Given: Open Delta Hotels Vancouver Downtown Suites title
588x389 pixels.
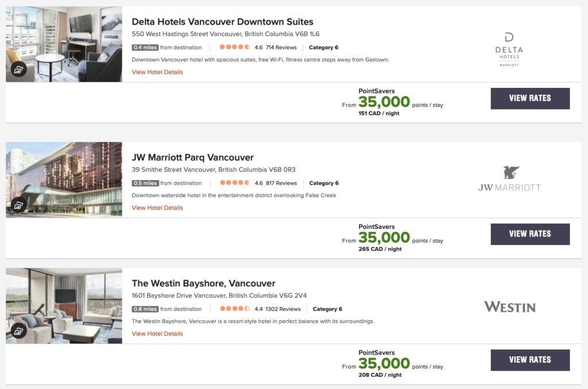Looking at the screenshot, I should point(222,22).
